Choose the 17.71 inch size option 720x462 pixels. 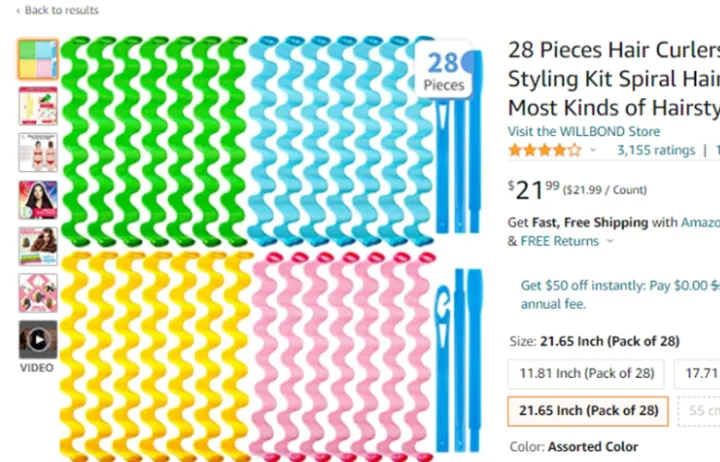click(x=698, y=373)
